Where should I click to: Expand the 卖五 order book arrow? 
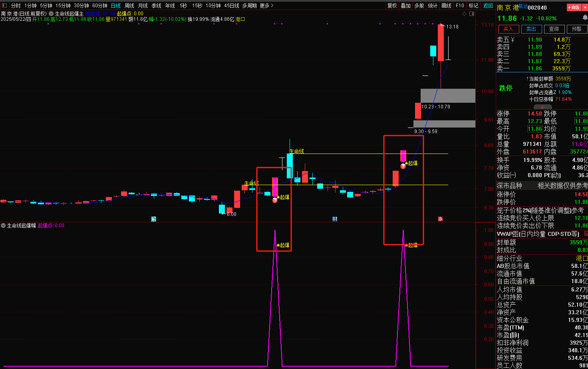(513, 40)
